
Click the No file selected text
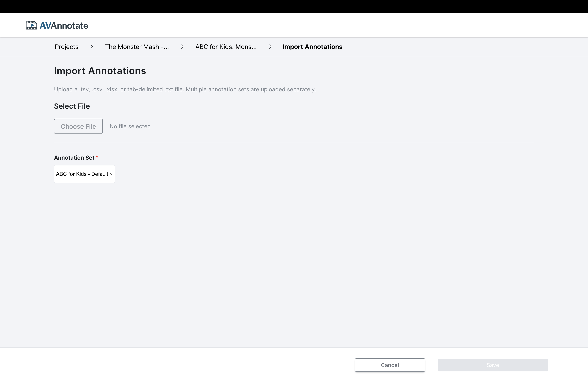130,126
